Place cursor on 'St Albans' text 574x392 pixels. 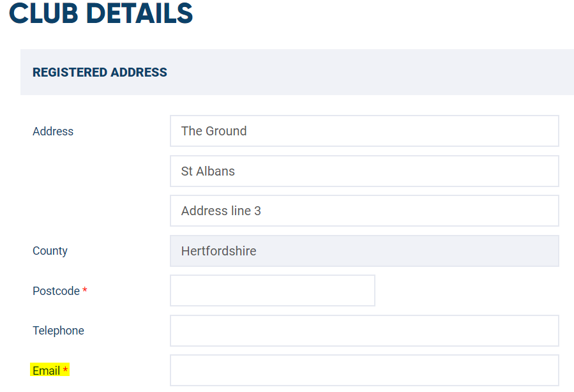[x=208, y=171]
